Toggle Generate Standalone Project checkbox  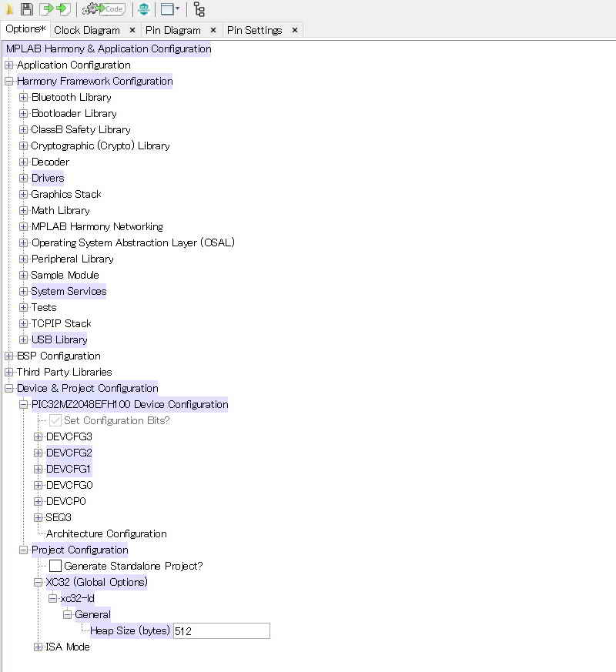point(55,566)
